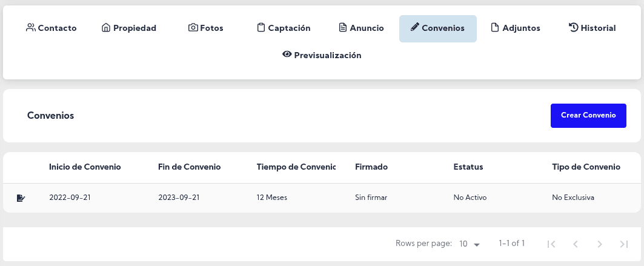Switch to the Propiedad tab

point(129,28)
